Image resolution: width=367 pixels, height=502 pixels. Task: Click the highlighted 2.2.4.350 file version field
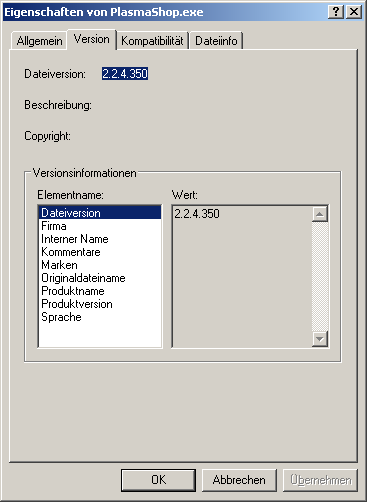click(x=125, y=74)
